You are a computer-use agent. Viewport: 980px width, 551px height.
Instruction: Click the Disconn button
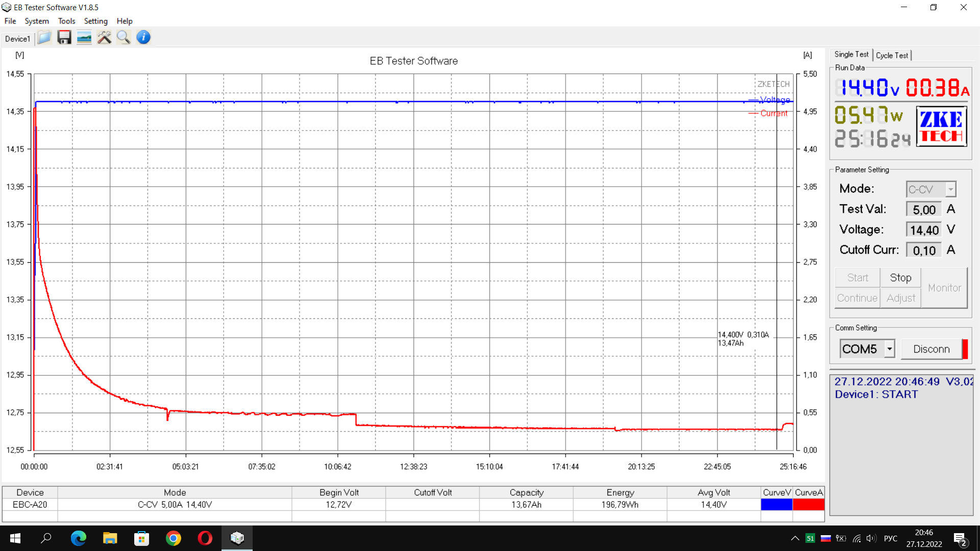click(x=932, y=349)
